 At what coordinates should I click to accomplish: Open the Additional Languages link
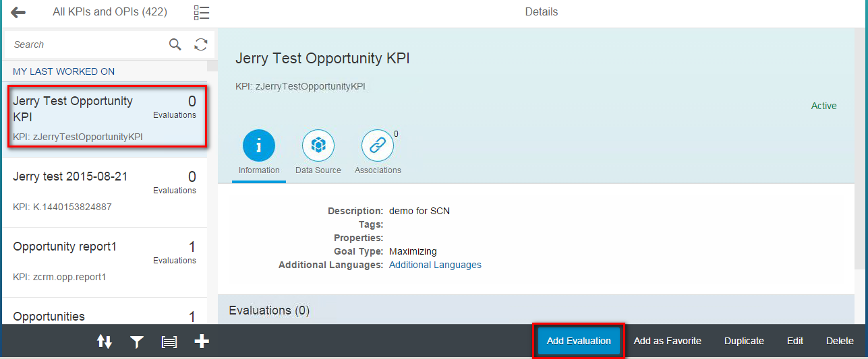(x=435, y=265)
